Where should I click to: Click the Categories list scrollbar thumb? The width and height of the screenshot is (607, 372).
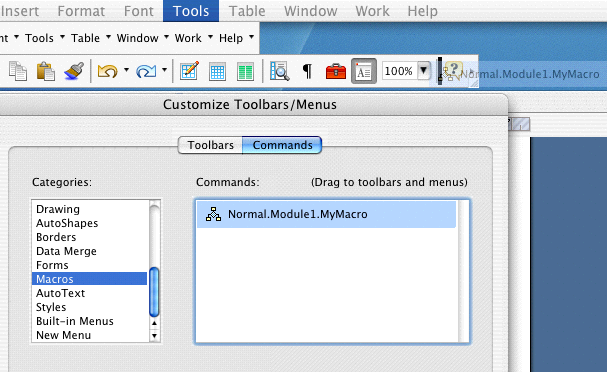click(x=154, y=292)
